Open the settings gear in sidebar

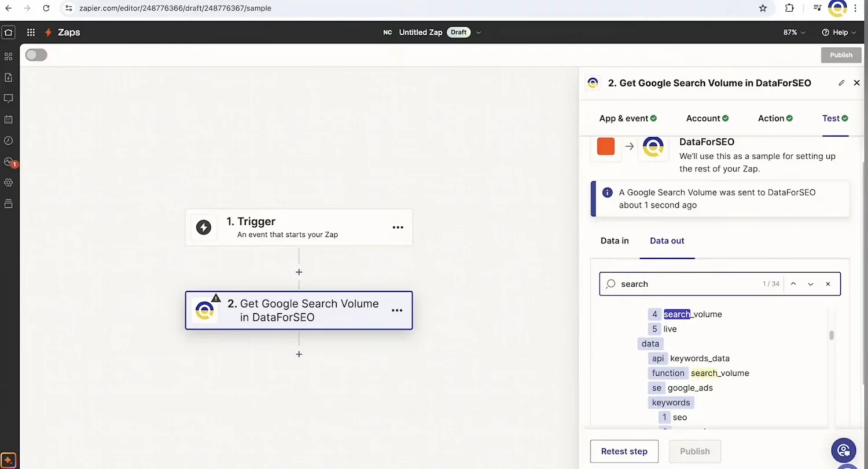[8, 182]
